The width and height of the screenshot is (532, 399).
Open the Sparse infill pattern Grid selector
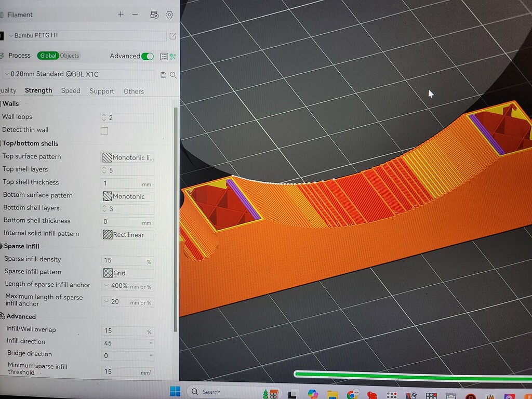pos(128,273)
